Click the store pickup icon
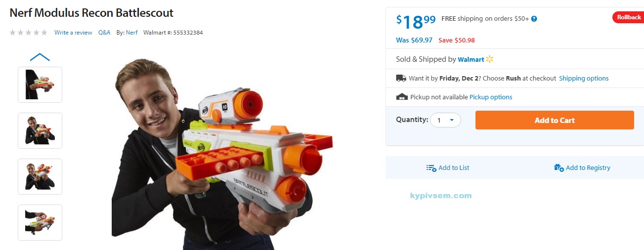The width and height of the screenshot is (644, 250). point(402,97)
